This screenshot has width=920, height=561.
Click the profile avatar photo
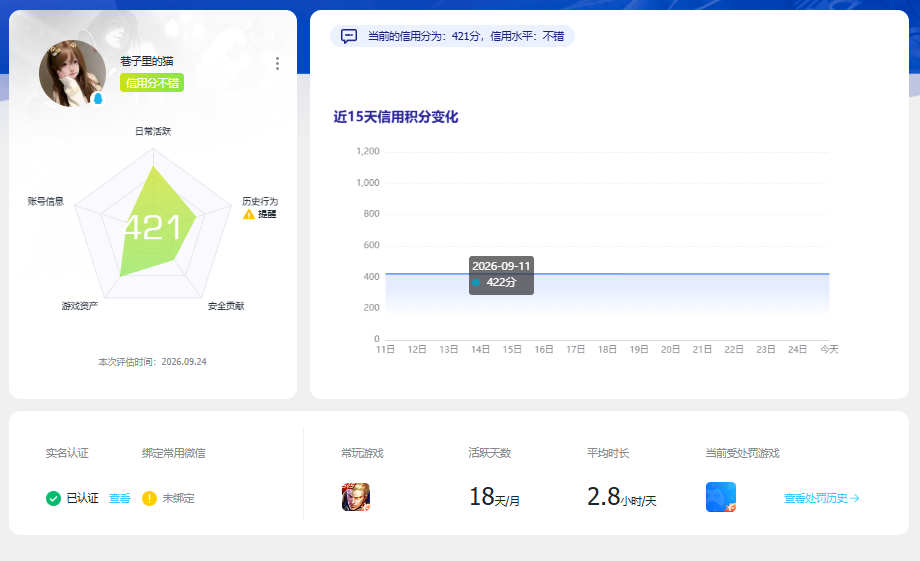coord(72,73)
